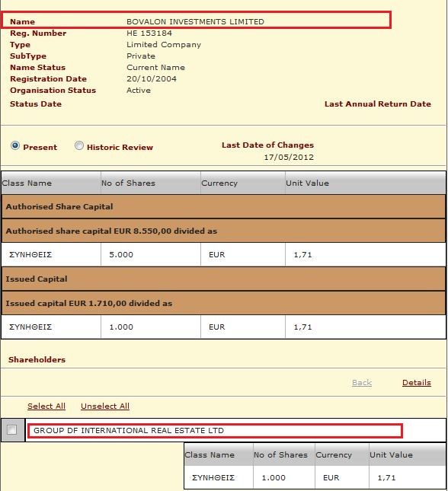Image resolution: width=448 pixels, height=491 pixels.
Task: Click the Select All link
Action: tap(46, 407)
